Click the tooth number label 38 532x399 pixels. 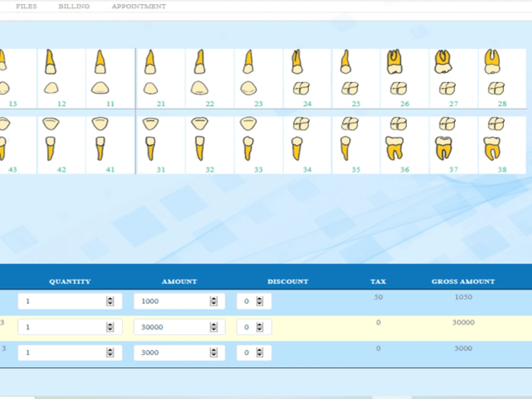pos(502,169)
